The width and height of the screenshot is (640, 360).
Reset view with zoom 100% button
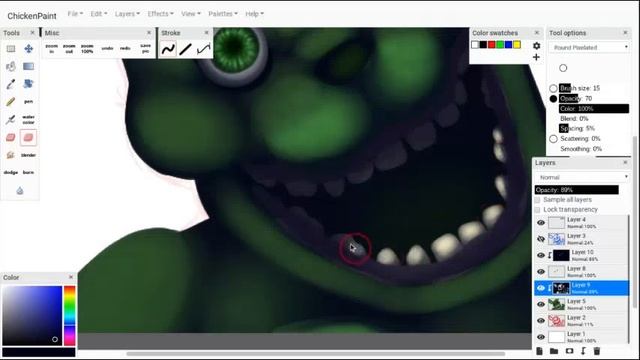[x=87, y=49]
